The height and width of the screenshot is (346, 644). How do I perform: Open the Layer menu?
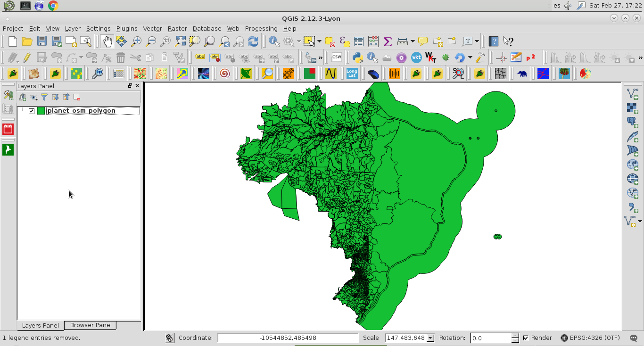pos(73,29)
